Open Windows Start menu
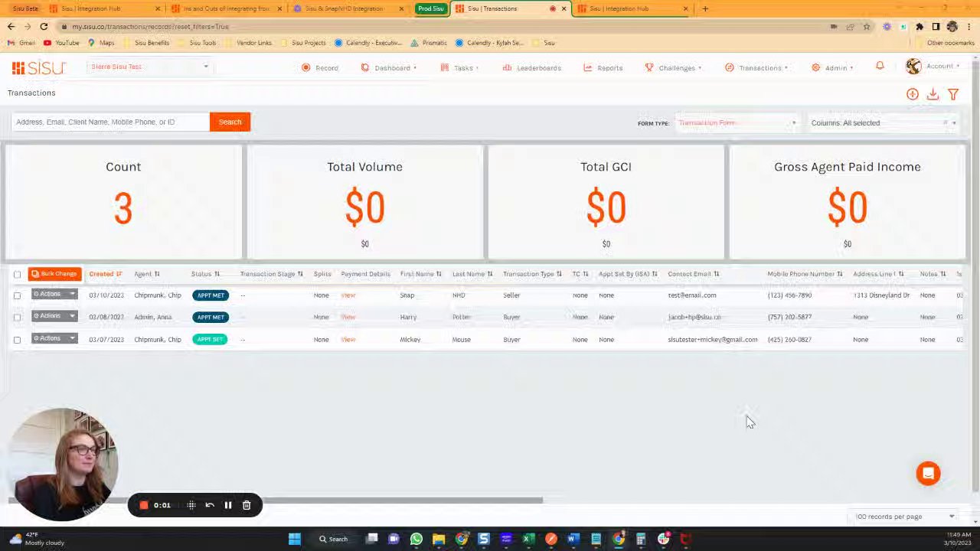980x551 pixels. [294, 539]
